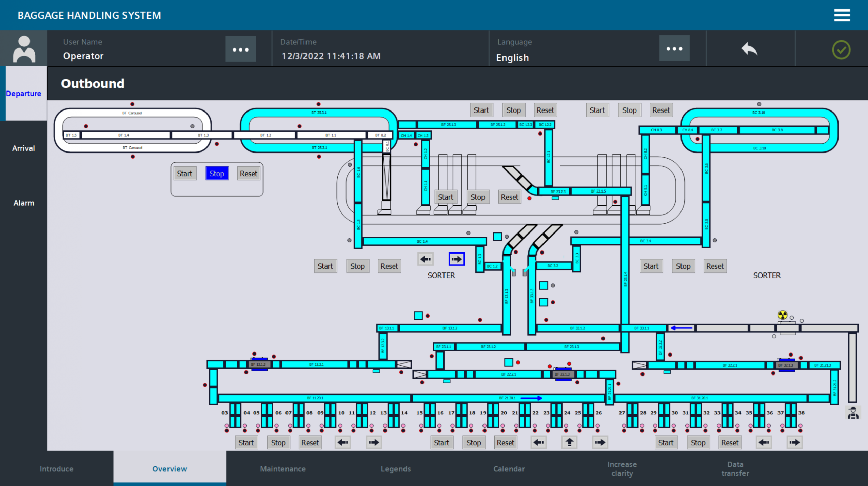Screen dimensions: 868x486
Task: Open the hamburger menu in title bar
Action: coord(842,15)
